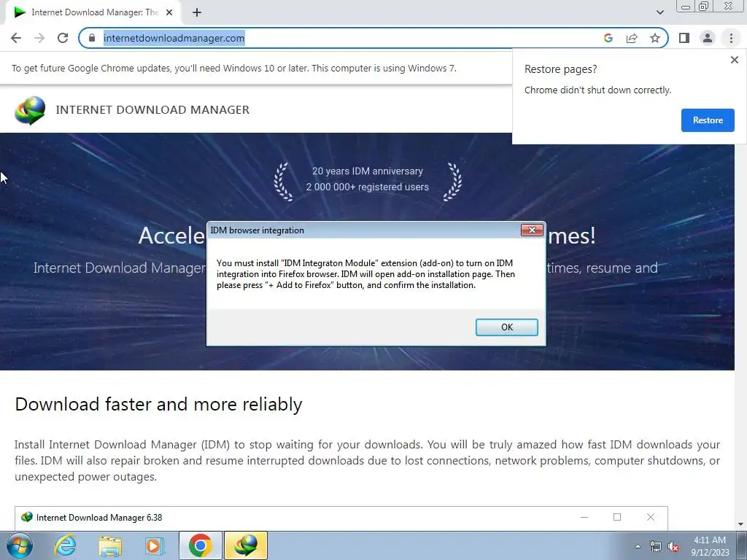Click the Google icon in address bar
747x560 pixels.
tap(608, 38)
